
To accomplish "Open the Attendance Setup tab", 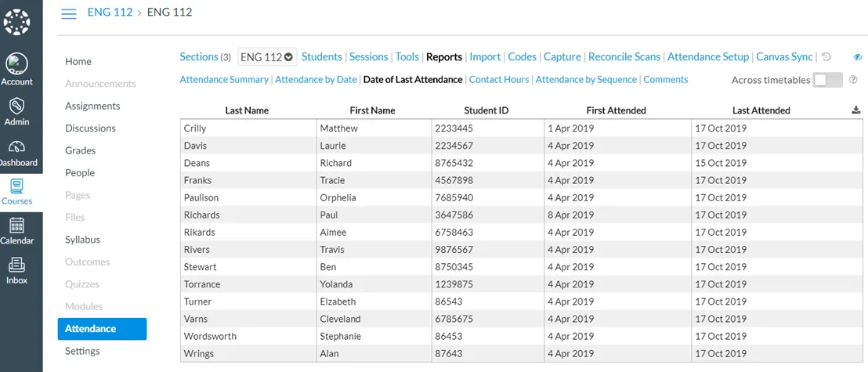I will click(x=708, y=56).
